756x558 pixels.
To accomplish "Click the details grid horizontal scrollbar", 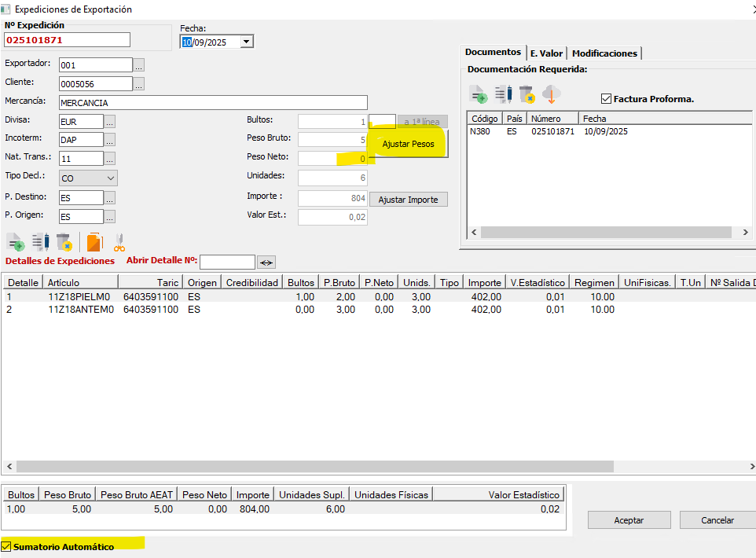I will click(x=377, y=467).
